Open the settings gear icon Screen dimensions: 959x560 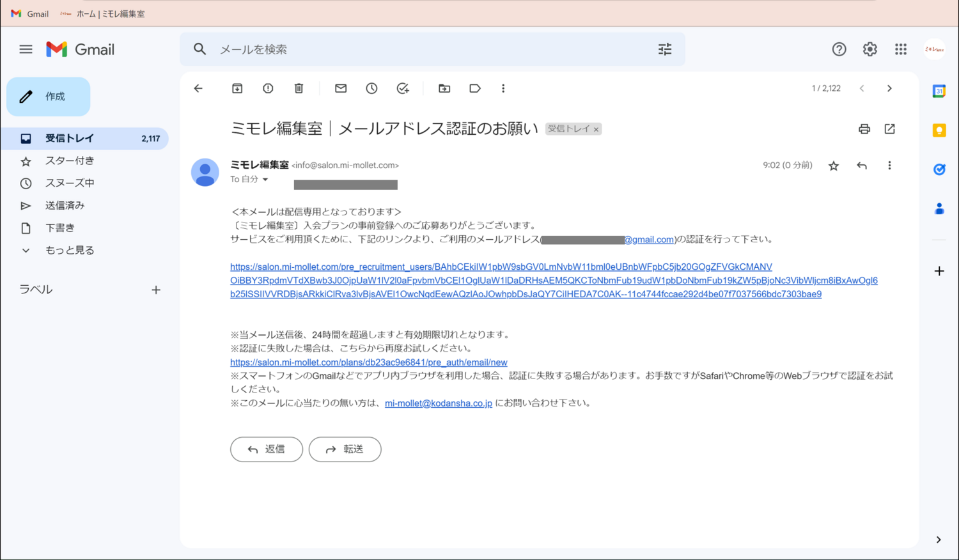tap(869, 49)
